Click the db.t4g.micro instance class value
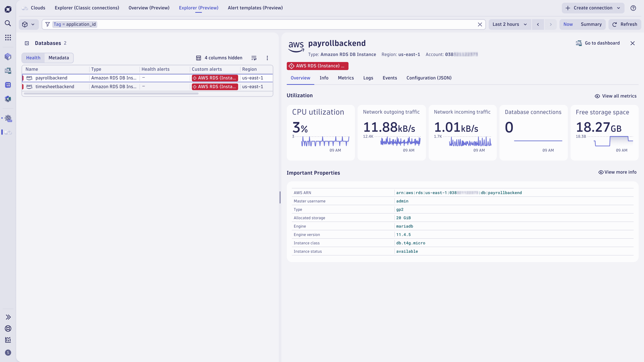This screenshot has width=644, height=362. pos(411,243)
